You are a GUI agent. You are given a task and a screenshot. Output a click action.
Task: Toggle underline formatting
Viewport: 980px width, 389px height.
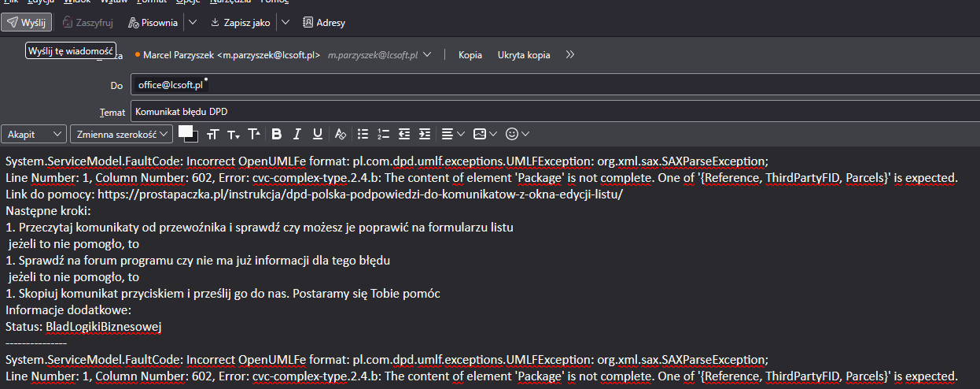pyautogui.click(x=318, y=135)
